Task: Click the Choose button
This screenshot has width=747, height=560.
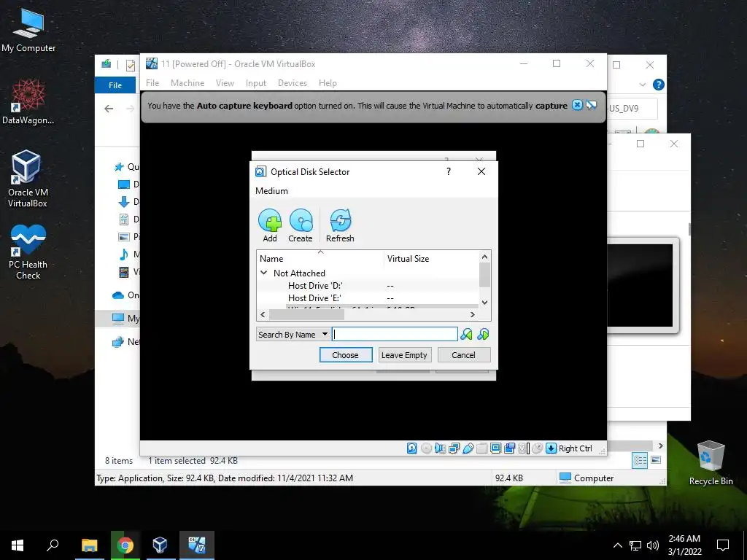Action: [x=345, y=355]
